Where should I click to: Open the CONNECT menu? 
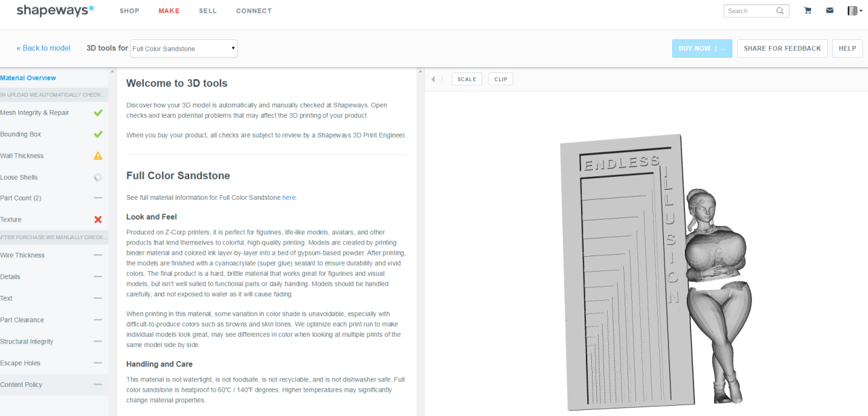coord(254,11)
